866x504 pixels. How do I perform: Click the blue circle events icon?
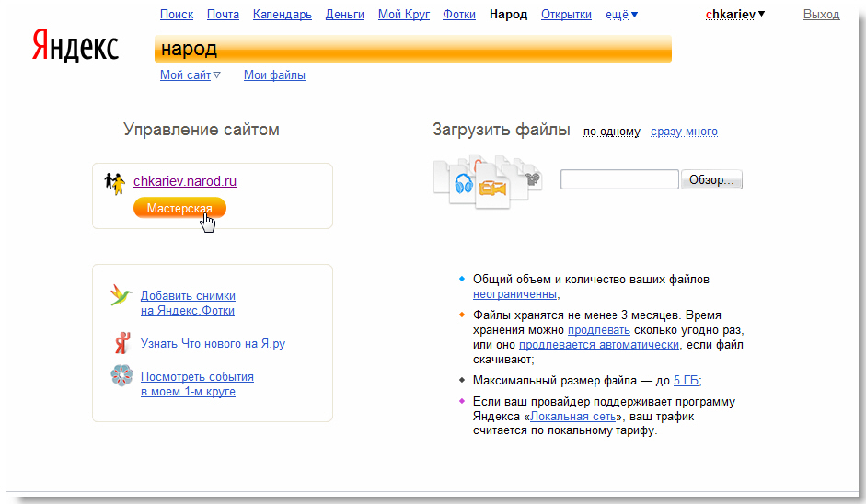[121, 376]
